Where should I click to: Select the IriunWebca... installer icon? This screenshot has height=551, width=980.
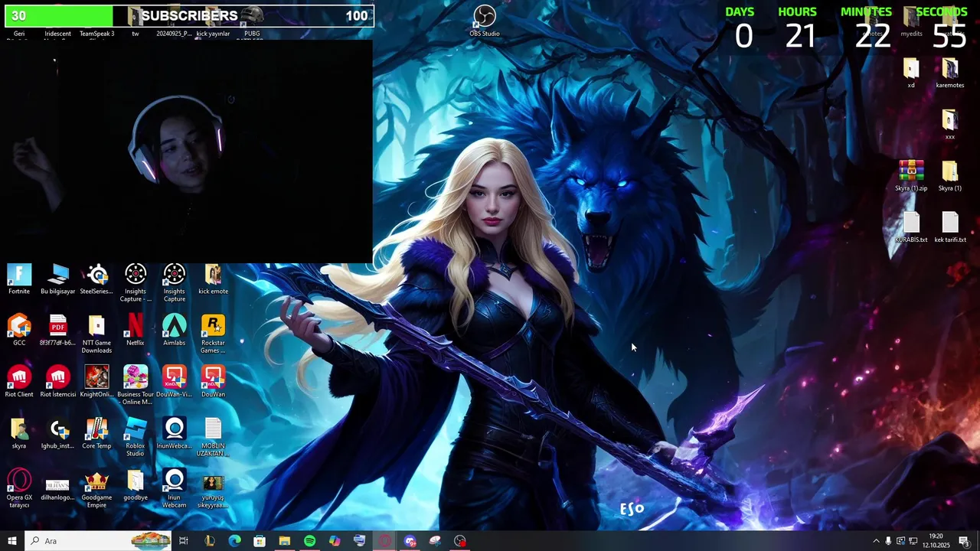click(x=174, y=433)
